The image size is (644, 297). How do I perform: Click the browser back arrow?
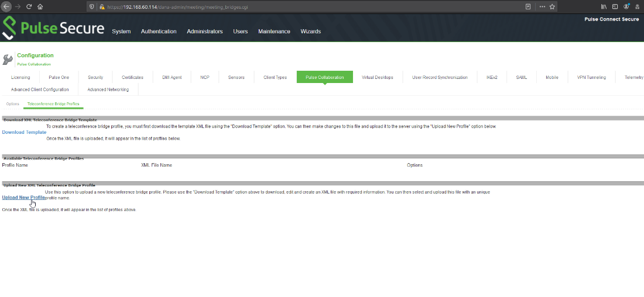click(x=6, y=6)
